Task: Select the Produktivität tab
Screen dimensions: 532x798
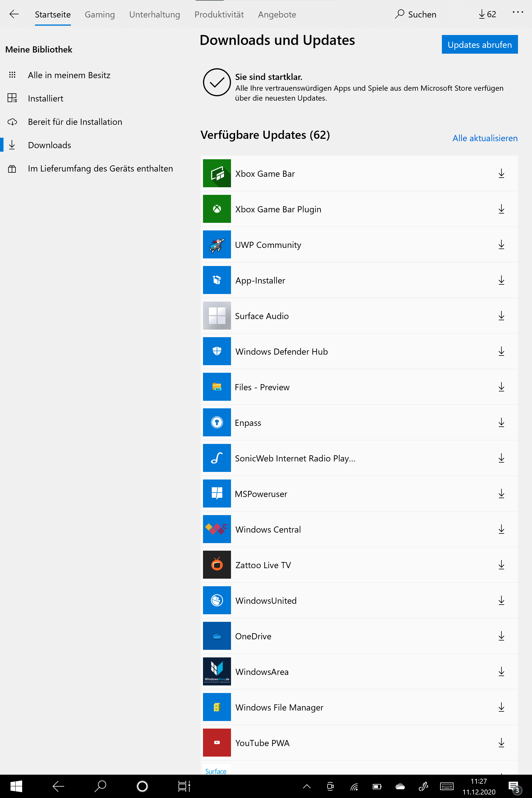Action: pos(219,14)
